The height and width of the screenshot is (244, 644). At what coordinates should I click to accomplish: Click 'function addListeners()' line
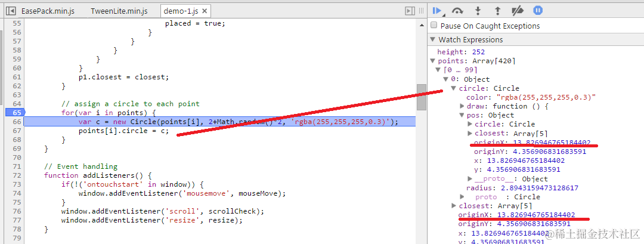coord(98,175)
